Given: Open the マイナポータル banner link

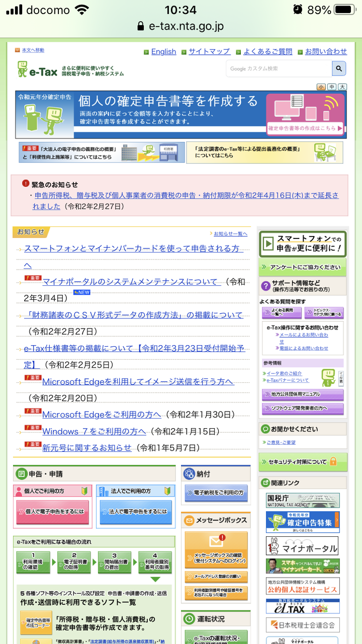Looking at the screenshot, I should [303, 546].
